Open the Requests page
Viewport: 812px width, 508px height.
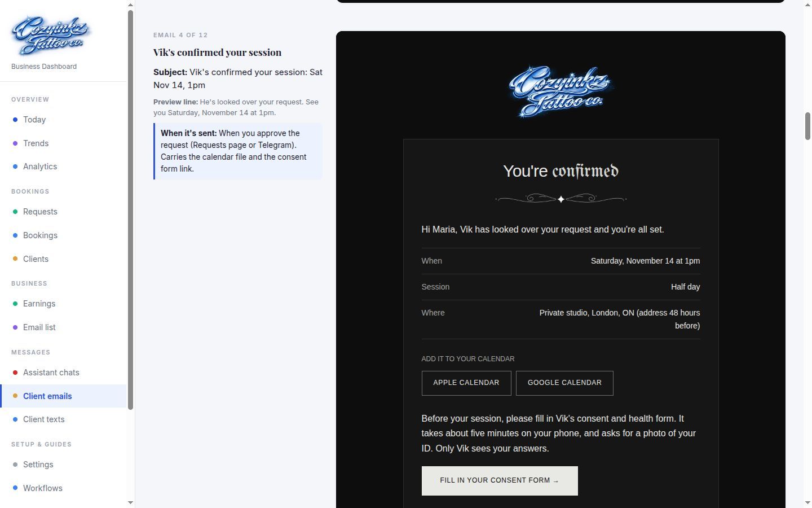pyautogui.click(x=63, y=212)
